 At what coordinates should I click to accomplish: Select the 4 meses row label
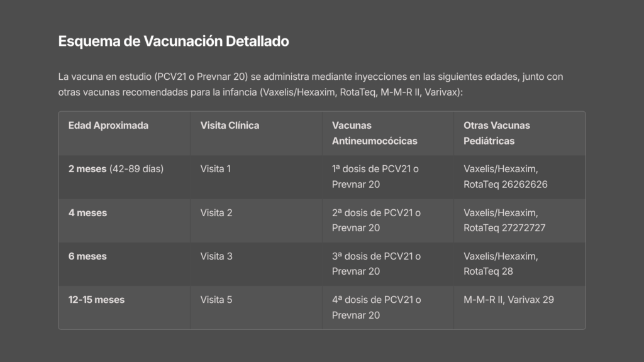click(87, 212)
